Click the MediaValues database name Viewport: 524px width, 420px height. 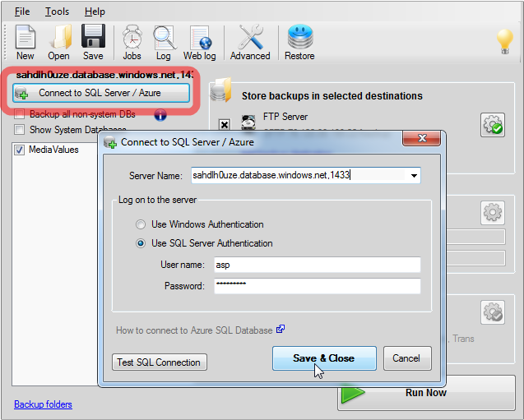(x=53, y=150)
